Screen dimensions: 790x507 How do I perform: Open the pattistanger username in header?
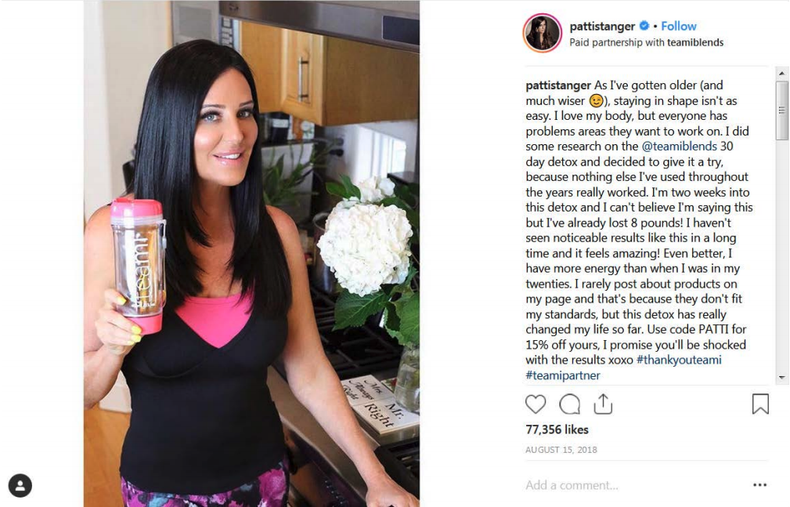coord(602,26)
